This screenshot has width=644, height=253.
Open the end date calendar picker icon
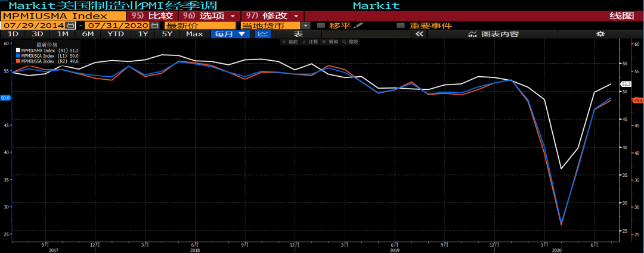tap(155, 26)
